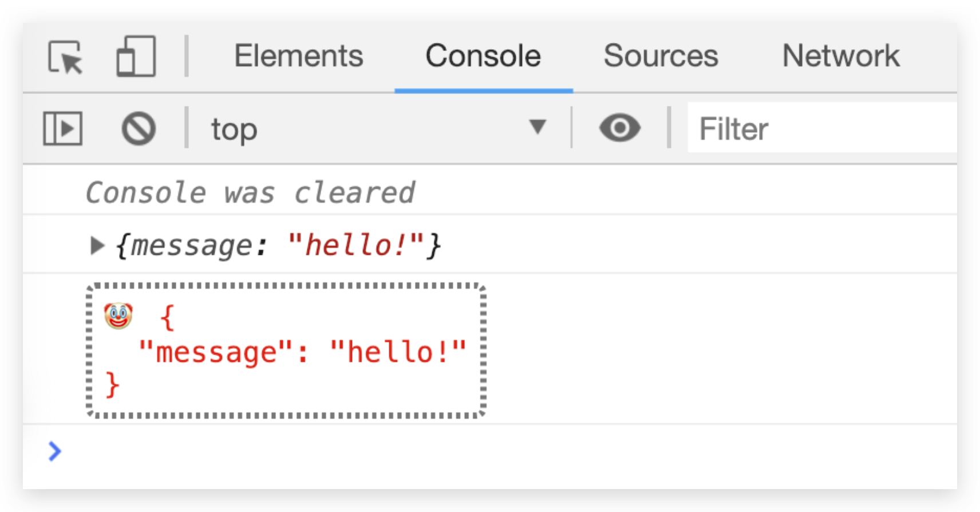Image resolution: width=980 pixels, height=512 pixels.
Task: Click the clown emoji in styled log
Action: click(118, 316)
